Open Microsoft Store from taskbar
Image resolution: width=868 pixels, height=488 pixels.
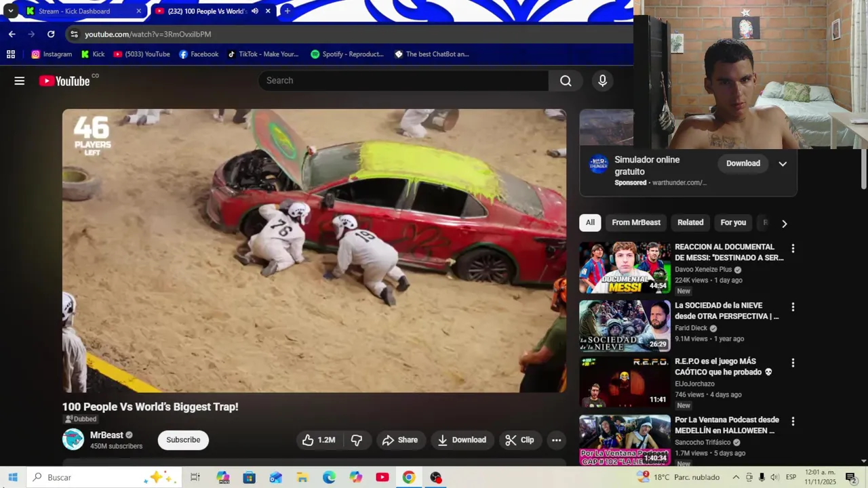click(x=250, y=477)
